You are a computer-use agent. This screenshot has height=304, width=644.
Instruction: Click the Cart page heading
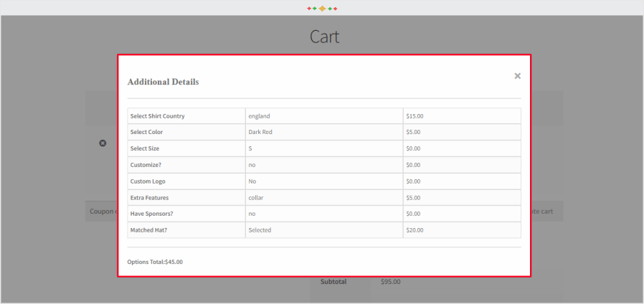324,37
